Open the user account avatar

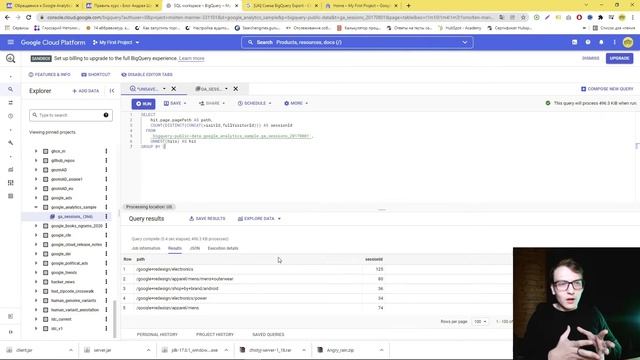pyautogui.click(x=628, y=42)
